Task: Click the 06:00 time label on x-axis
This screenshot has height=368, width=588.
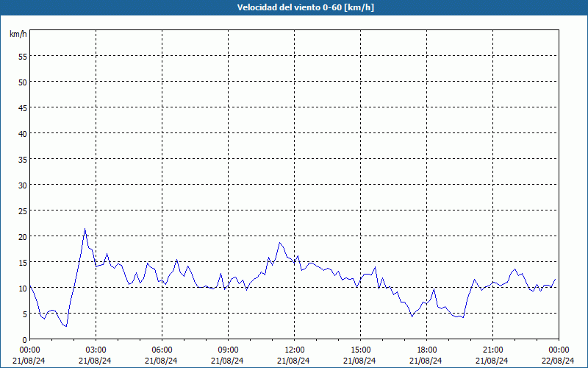Action: 162,350
